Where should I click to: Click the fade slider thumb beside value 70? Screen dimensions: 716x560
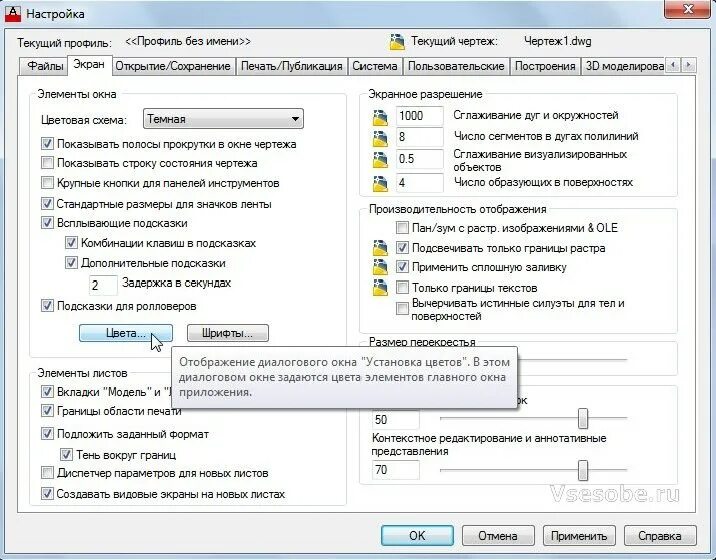click(583, 470)
